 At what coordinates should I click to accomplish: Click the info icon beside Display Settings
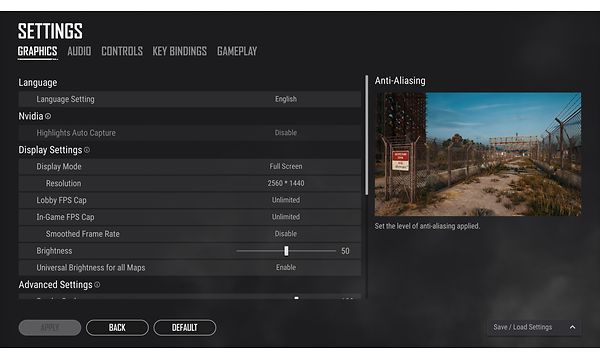point(87,150)
